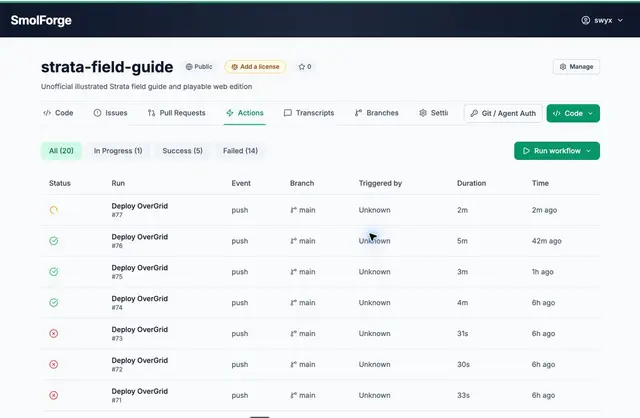Filter runs by Failed (14)

240,151
